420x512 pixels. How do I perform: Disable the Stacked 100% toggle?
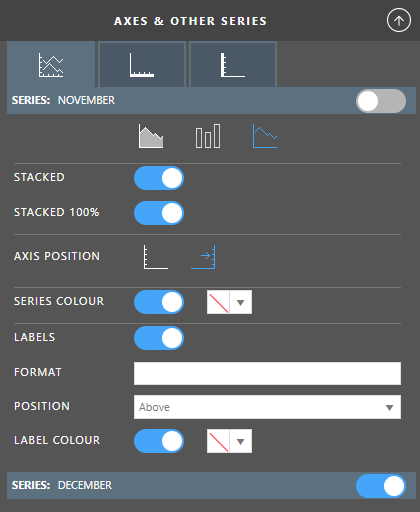pyautogui.click(x=159, y=213)
